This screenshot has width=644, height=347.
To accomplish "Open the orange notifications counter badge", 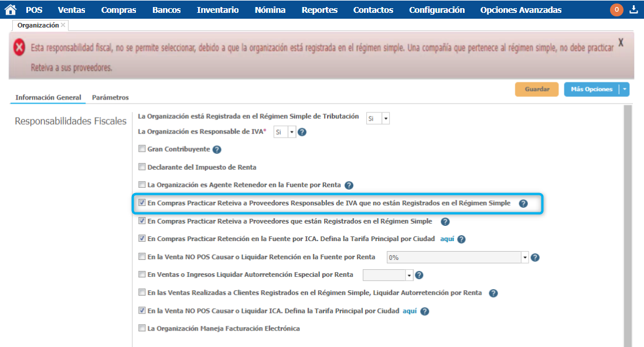I will tap(616, 9).
